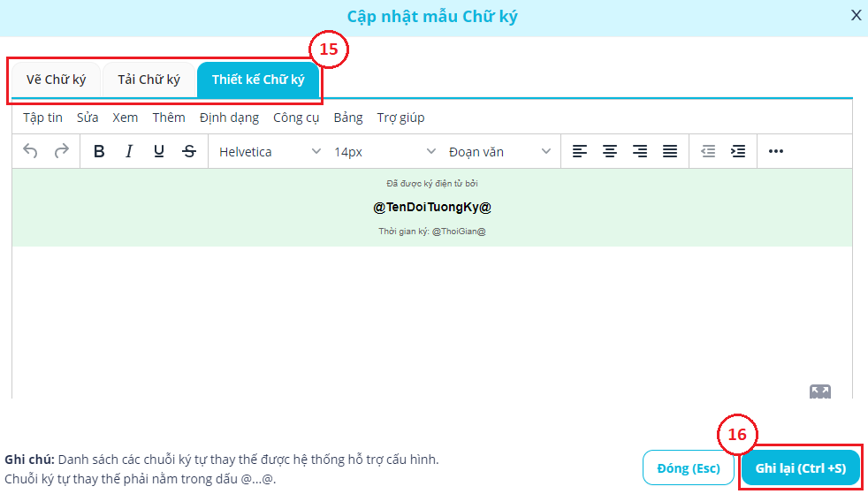This screenshot has width=868, height=494.
Task: Click the Redo arrow icon
Action: click(61, 151)
